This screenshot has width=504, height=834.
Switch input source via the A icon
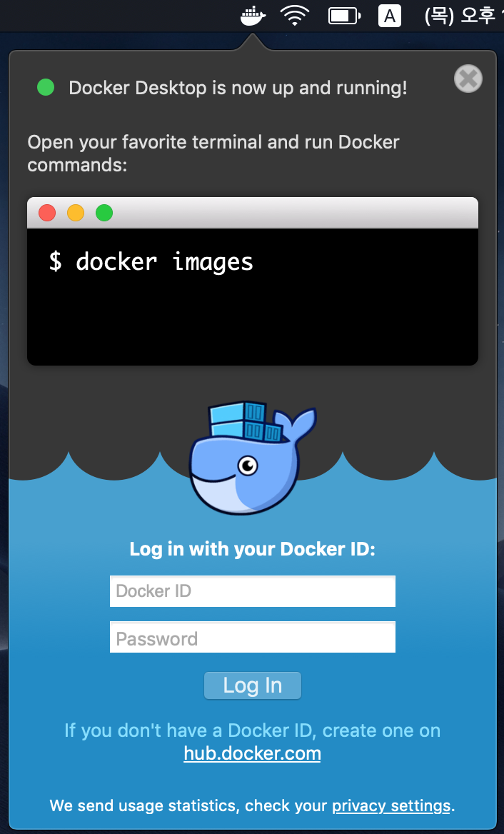(390, 16)
